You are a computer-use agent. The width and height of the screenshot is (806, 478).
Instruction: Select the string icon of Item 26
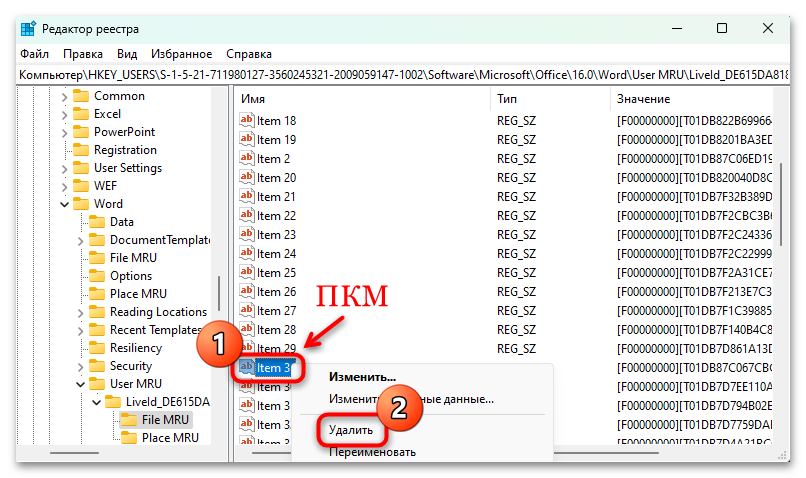(x=247, y=291)
